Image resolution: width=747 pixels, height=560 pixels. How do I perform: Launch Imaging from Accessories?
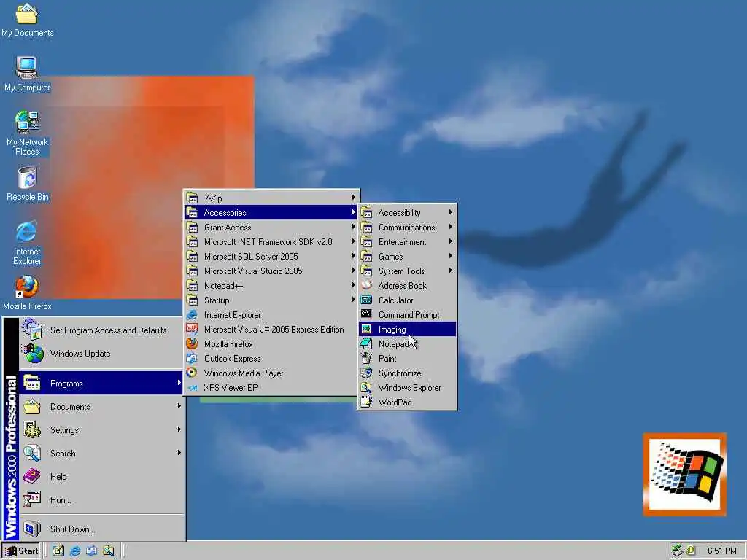point(407,329)
